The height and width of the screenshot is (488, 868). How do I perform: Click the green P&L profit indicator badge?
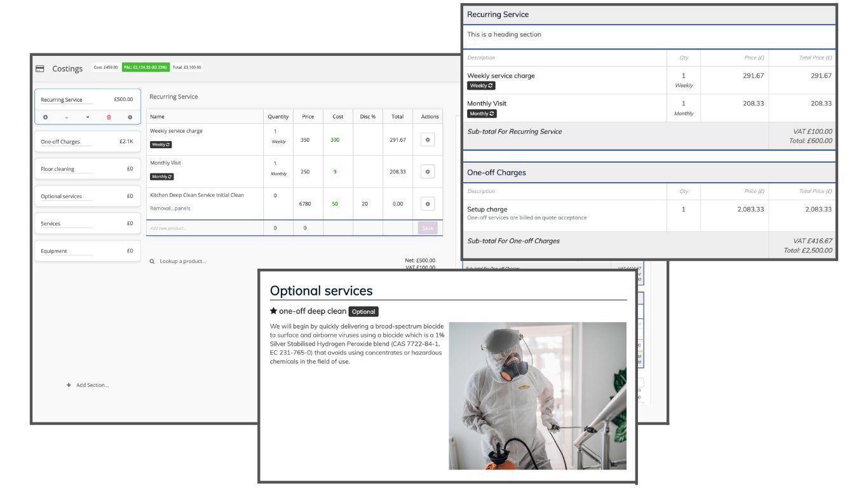pyautogui.click(x=146, y=67)
